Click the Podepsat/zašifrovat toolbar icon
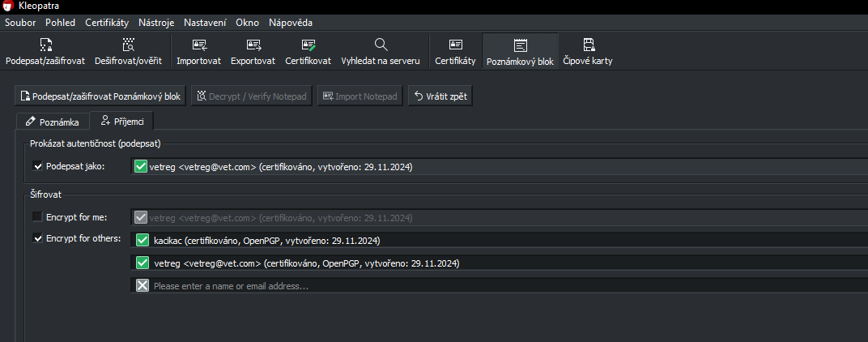 pyautogui.click(x=45, y=52)
